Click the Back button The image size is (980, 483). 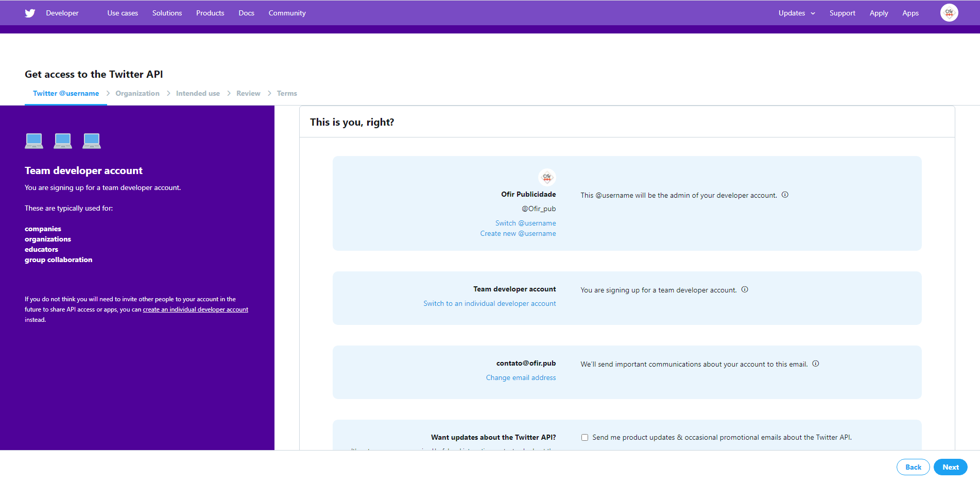point(913,467)
